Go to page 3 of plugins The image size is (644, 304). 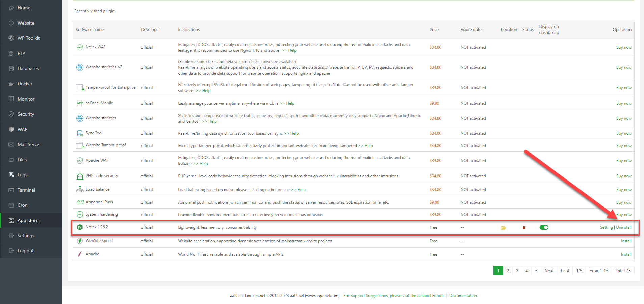click(x=517, y=271)
